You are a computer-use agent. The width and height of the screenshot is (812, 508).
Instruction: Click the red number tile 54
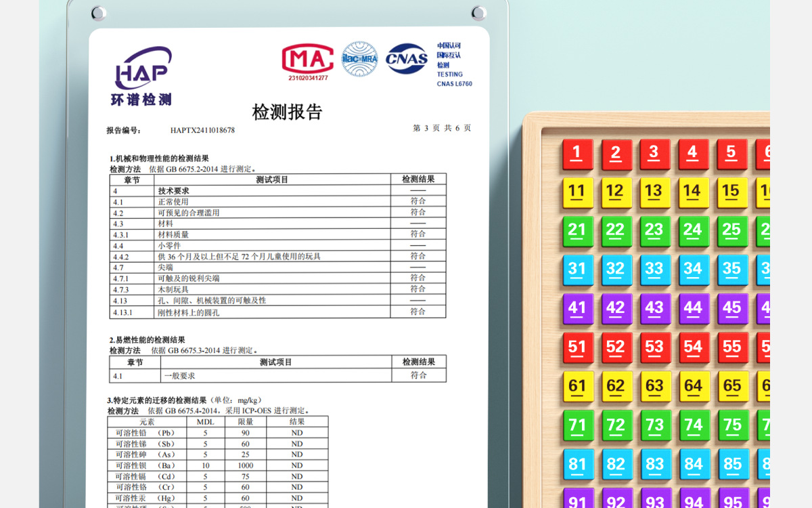[x=694, y=348]
